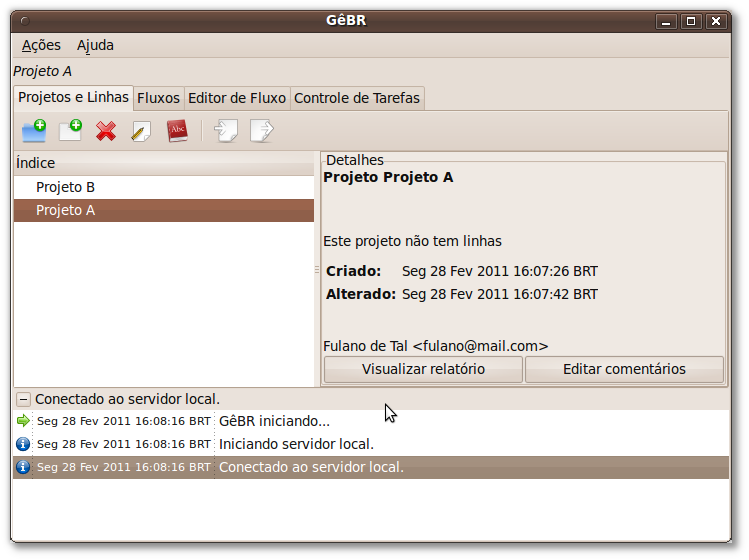
Task: Switch to the Fluxos tab
Action: (158, 98)
